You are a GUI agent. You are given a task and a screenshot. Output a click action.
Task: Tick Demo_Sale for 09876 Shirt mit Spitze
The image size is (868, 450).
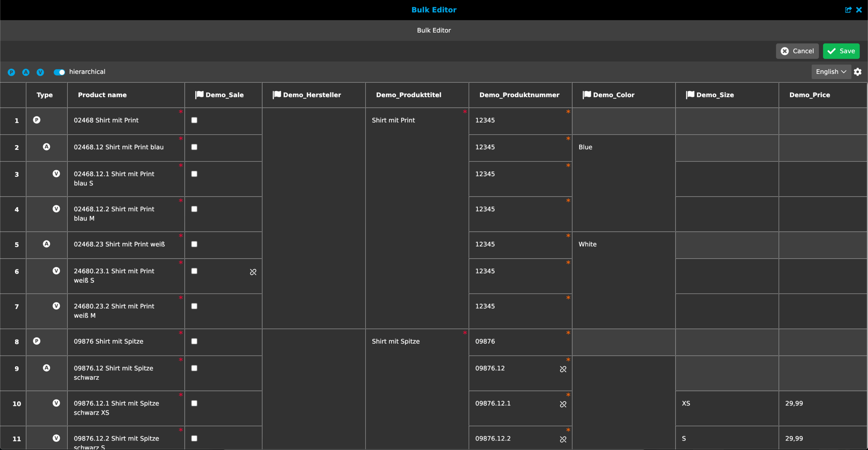tap(194, 342)
